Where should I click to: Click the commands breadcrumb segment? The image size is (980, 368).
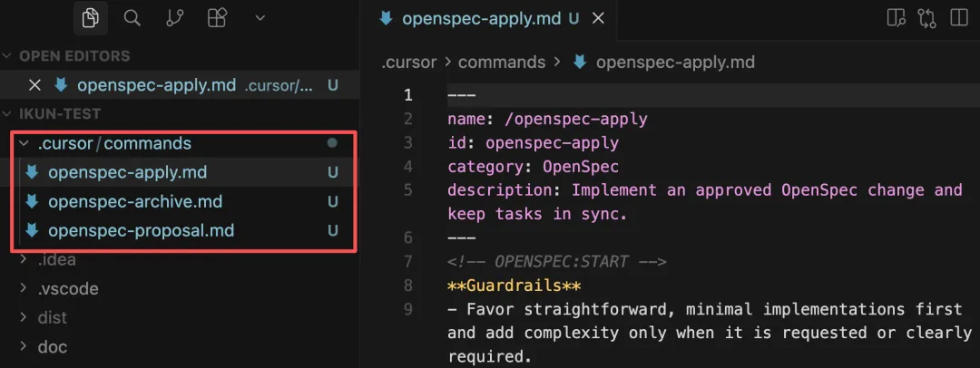502,63
